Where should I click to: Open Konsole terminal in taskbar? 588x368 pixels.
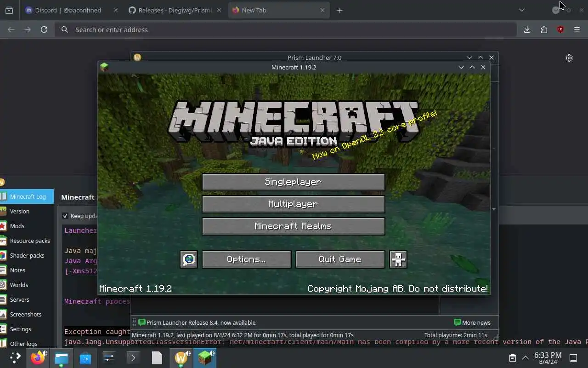(x=133, y=357)
